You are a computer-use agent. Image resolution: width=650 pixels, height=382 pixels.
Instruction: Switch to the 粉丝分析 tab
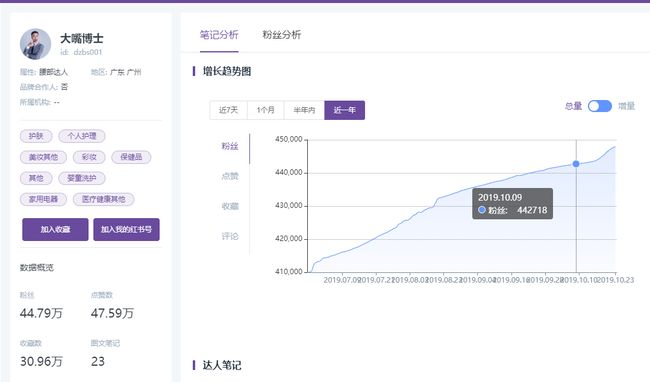[281, 35]
